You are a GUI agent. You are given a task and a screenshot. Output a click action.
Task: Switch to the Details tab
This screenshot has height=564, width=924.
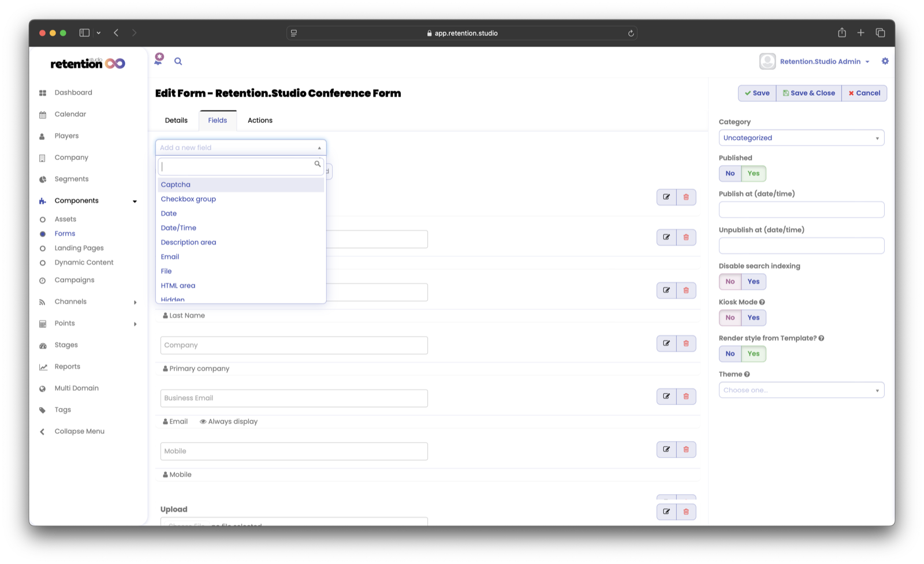(176, 121)
